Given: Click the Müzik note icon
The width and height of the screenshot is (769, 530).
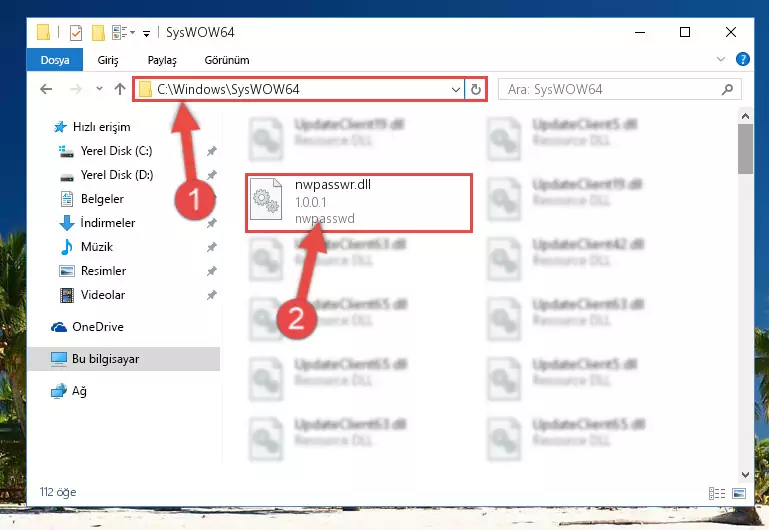Looking at the screenshot, I should click(x=67, y=247).
